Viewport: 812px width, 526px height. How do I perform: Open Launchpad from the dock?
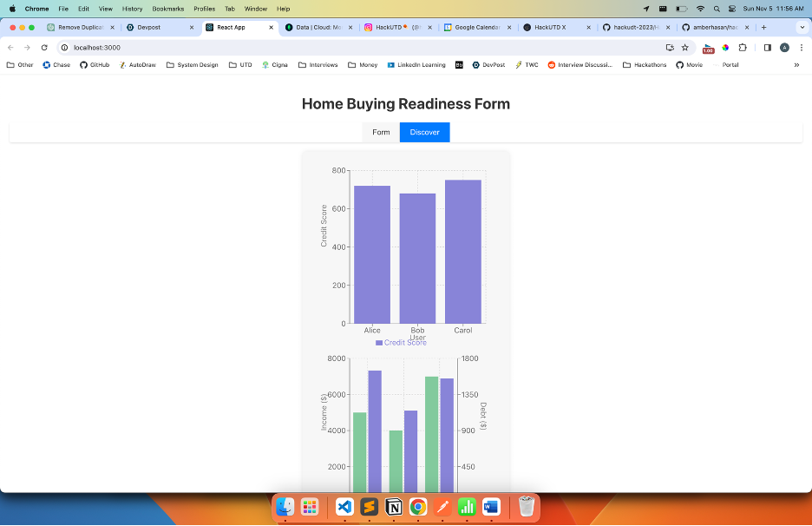[x=310, y=507]
